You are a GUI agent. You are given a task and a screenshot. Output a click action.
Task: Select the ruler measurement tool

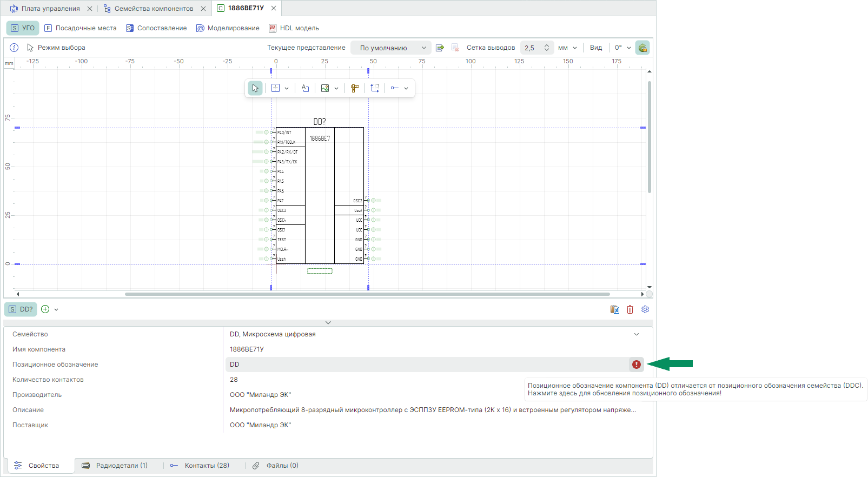tap(355, 88)
